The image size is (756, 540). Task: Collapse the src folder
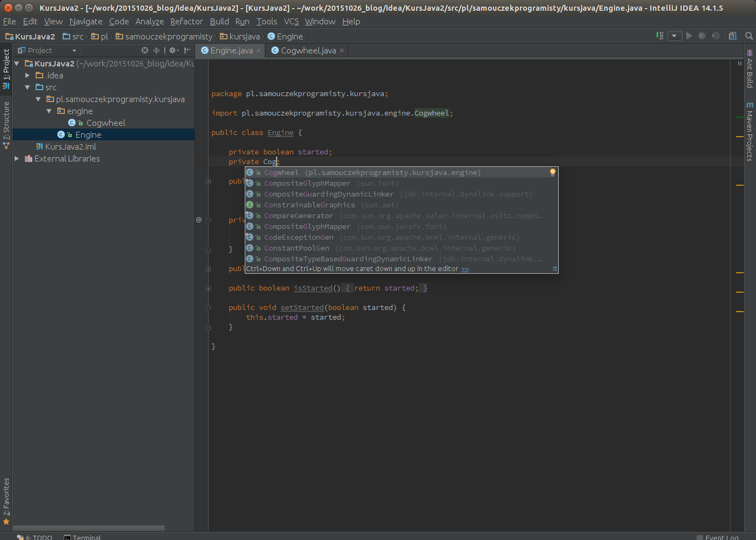click(x=28, y=87)
